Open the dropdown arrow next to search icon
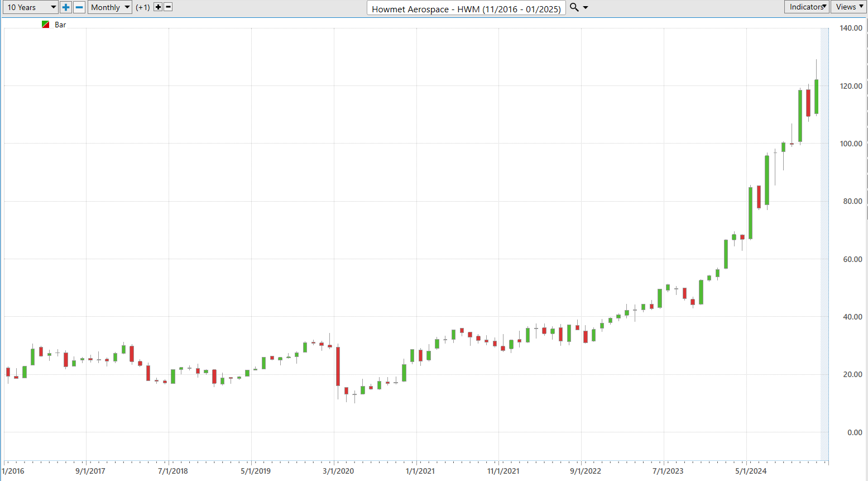868x481 pixels. coord(586,8)
